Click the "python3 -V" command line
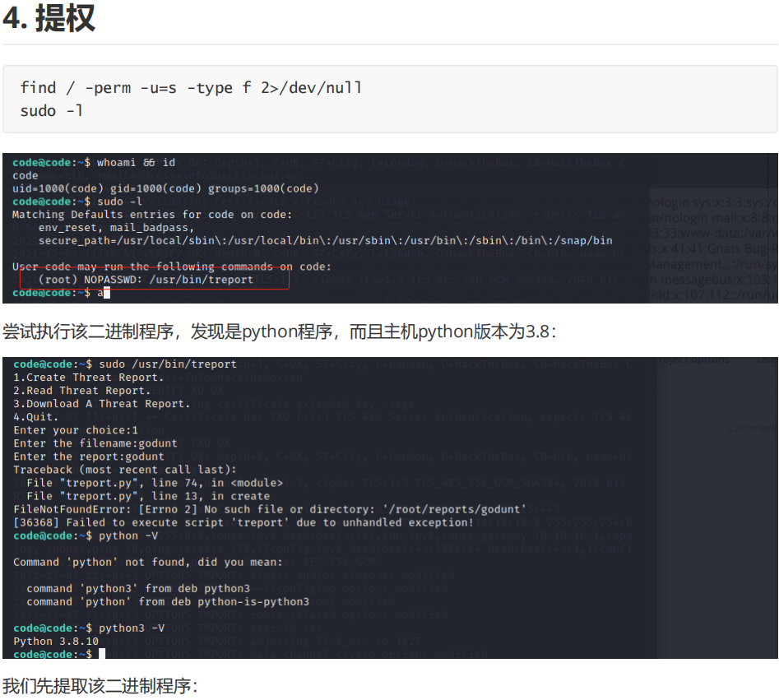The width and height of the screenshot is (779, 700). tap(89, 628)
